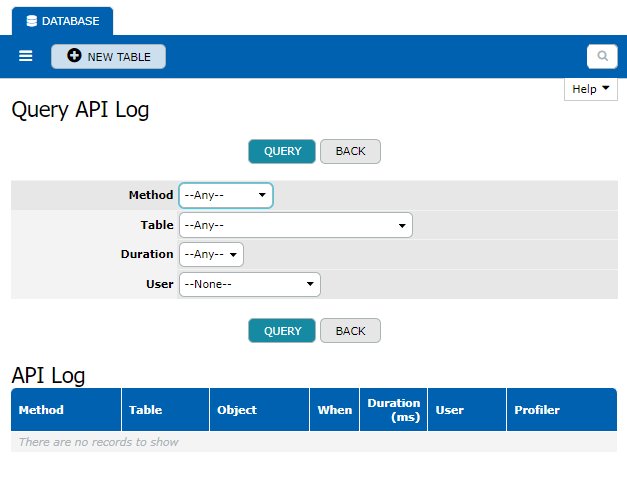Open the hamburger menu icon
This screenshot has height=491, width=627.
[26, 56]
